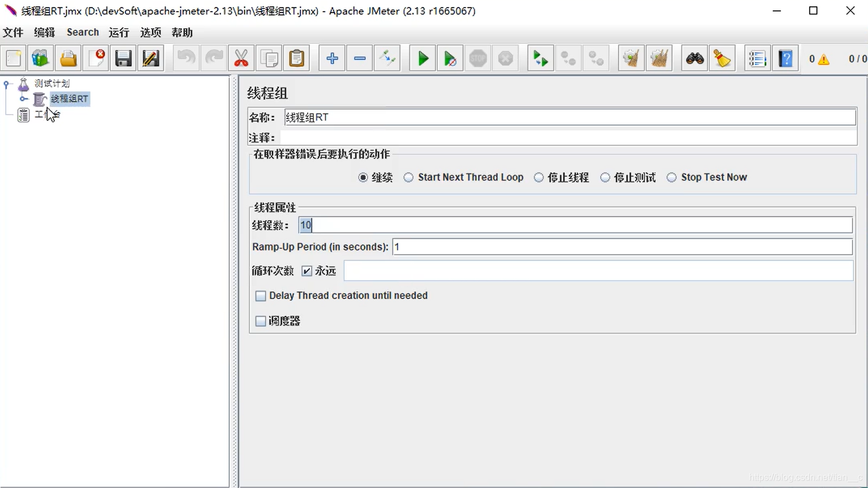Open Search with binoculars icon
The image size is (868, 488).
695,58
